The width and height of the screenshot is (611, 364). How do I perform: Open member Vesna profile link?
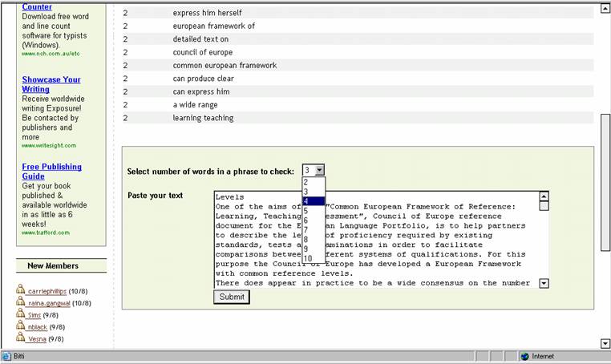37,339
